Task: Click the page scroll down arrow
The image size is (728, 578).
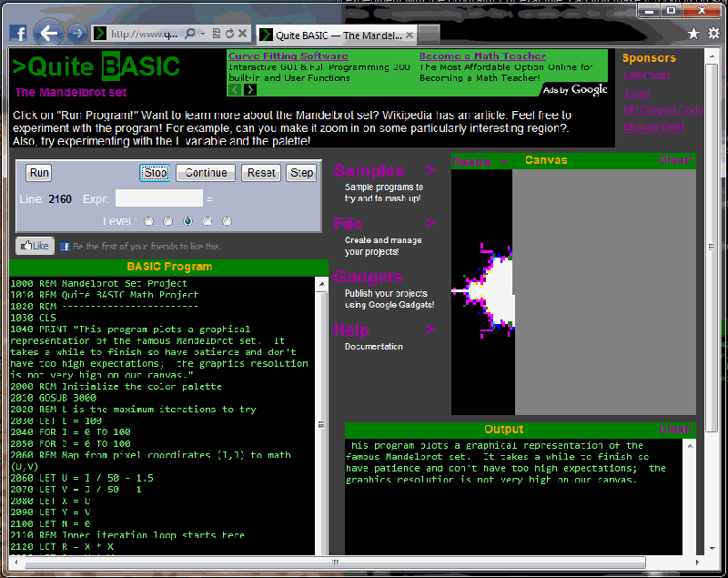Action: (x=712, y=548)
